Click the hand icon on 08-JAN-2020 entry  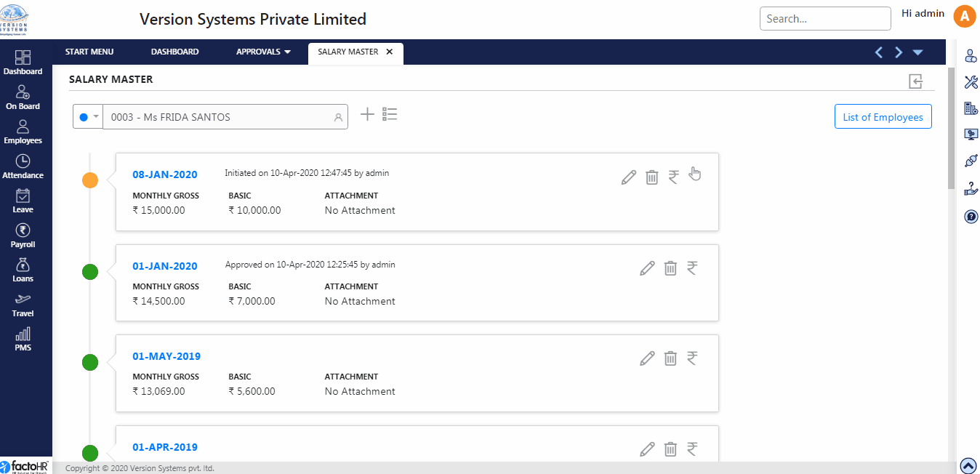[695, 174]
